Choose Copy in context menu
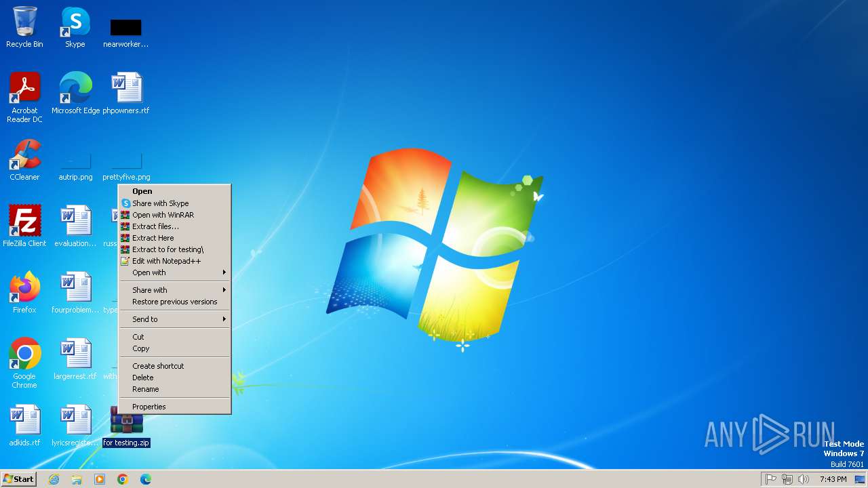868x488 pixels. point(175,348)
